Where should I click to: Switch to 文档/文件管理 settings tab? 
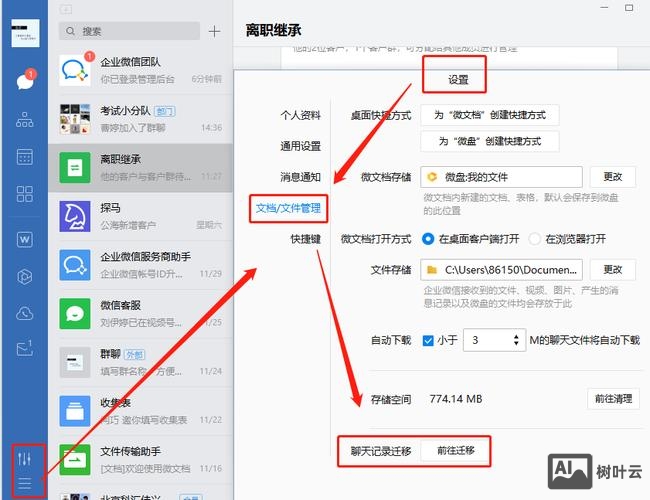(x=289, y=208)
